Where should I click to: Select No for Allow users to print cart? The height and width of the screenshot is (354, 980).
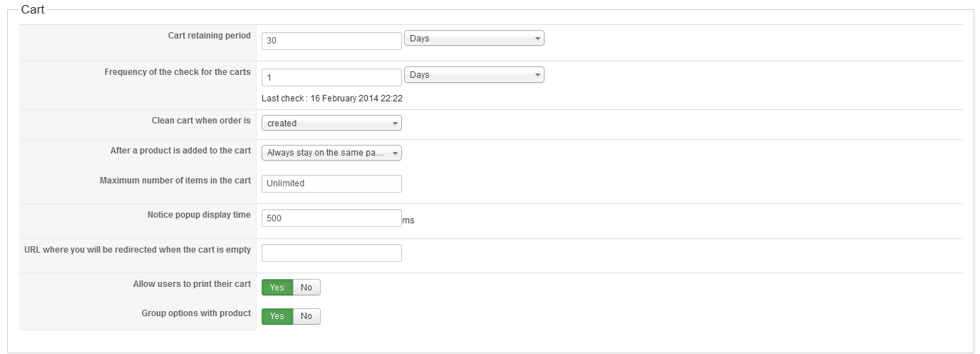tap(306, 288)
